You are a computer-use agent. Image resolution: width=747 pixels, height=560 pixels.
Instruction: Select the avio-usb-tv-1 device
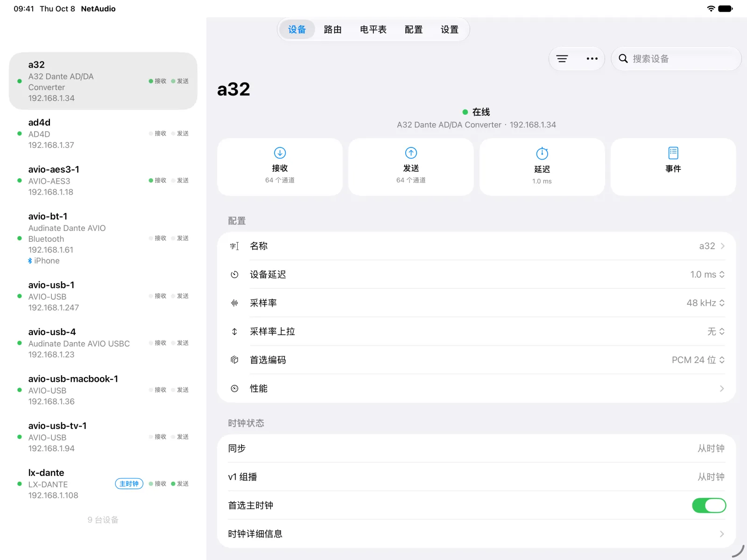pyautogui.click(x=103, y=437)
